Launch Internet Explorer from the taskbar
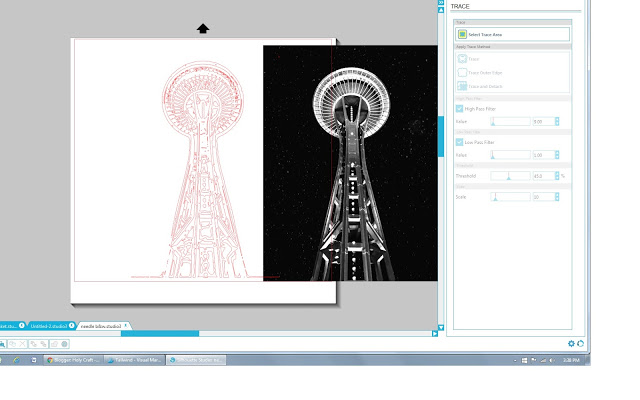The image size is (640, 400). click(16, 360)
